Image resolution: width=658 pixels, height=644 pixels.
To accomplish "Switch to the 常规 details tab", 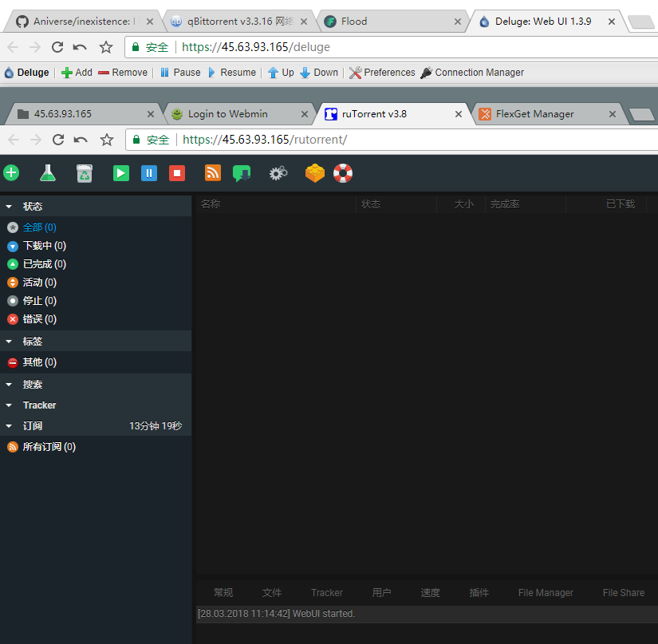I will (223, 593).
